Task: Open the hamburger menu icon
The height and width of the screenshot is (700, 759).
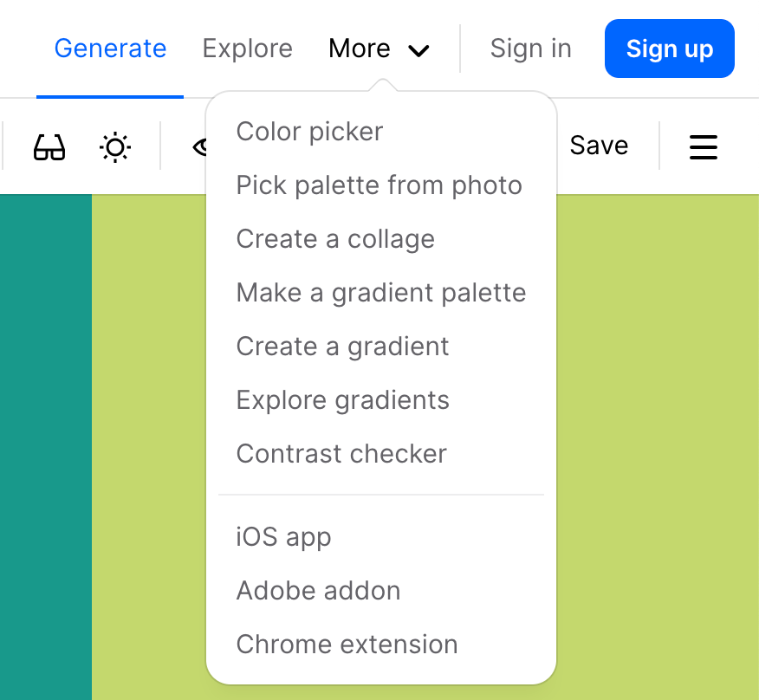Action: pos(704,146)
